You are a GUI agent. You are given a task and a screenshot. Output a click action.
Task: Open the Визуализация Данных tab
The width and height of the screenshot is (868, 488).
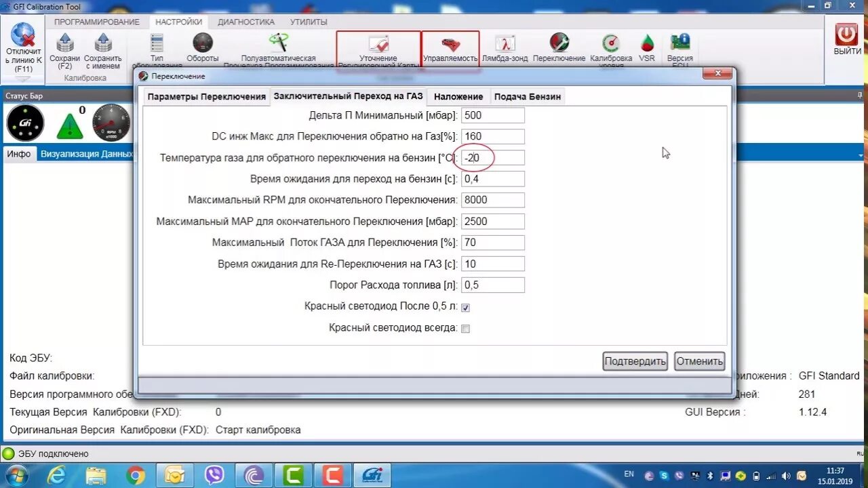coord(86,154)
